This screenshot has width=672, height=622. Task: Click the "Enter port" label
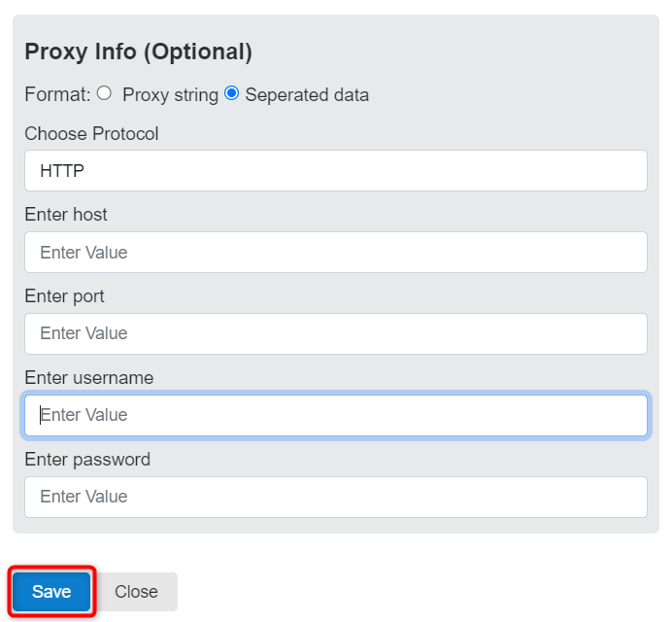click(64, 296)
